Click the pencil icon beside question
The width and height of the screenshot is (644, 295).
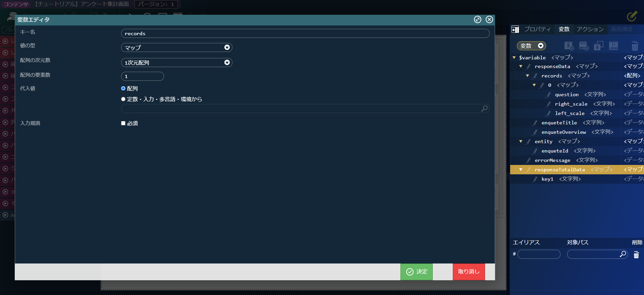(549, 95)
